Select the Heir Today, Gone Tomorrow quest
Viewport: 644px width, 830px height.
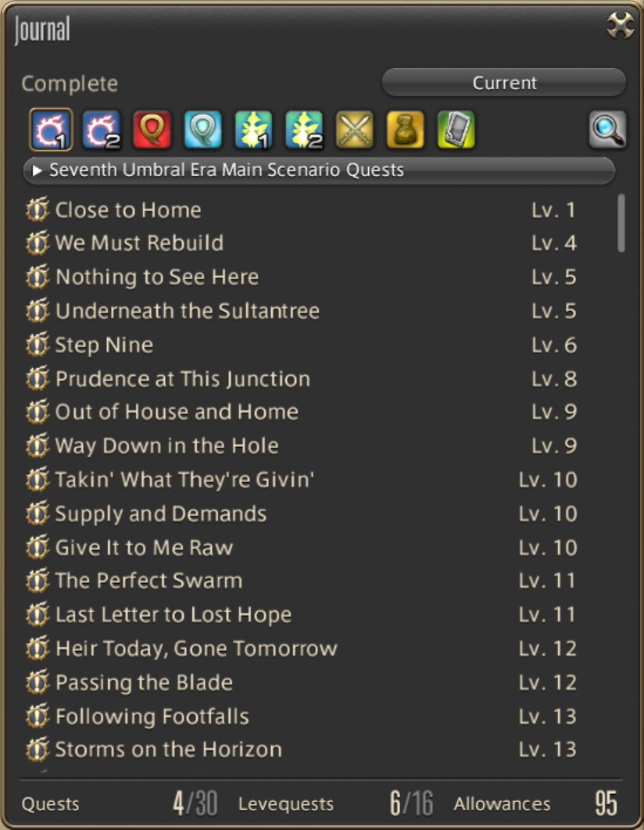(196, 649)
